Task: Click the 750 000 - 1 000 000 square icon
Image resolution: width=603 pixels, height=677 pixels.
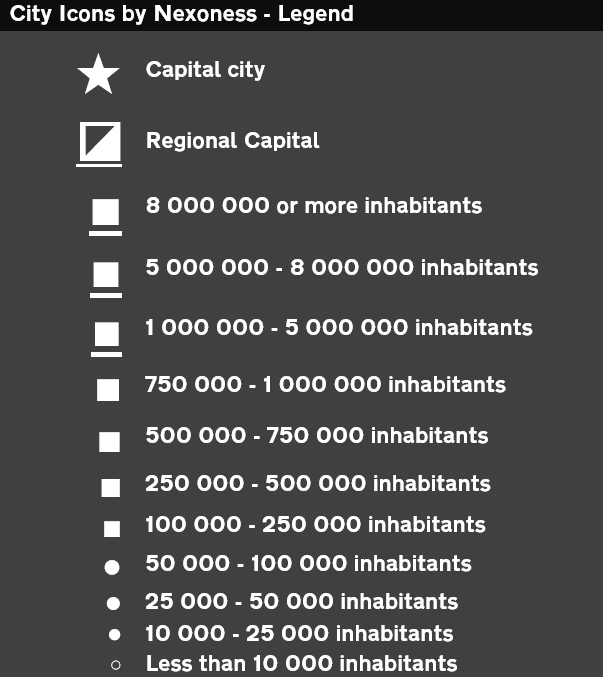Action: pyautogui.click(x=108, y=390)
